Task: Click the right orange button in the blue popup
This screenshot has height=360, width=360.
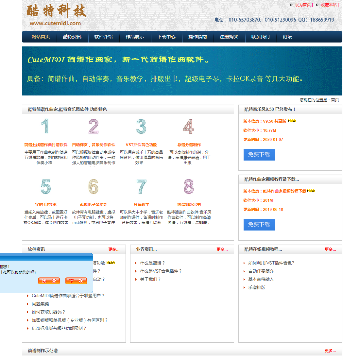Action: coord(76,280)
